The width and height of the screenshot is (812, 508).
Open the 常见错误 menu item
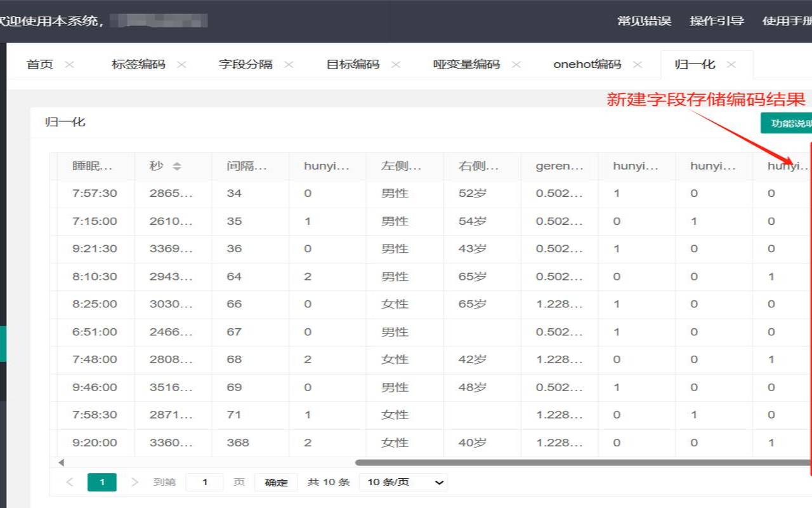pos(645,20)
